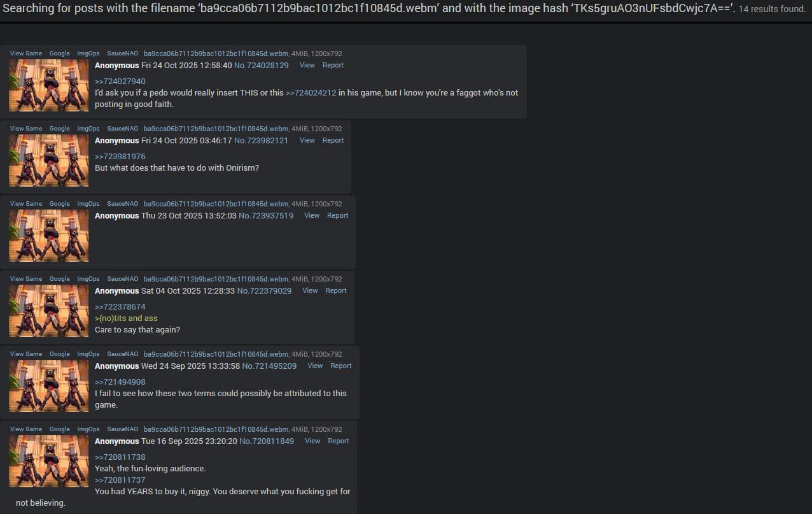
Task: Follow reply link >>723981976
Action: click(x=120, y=157)
